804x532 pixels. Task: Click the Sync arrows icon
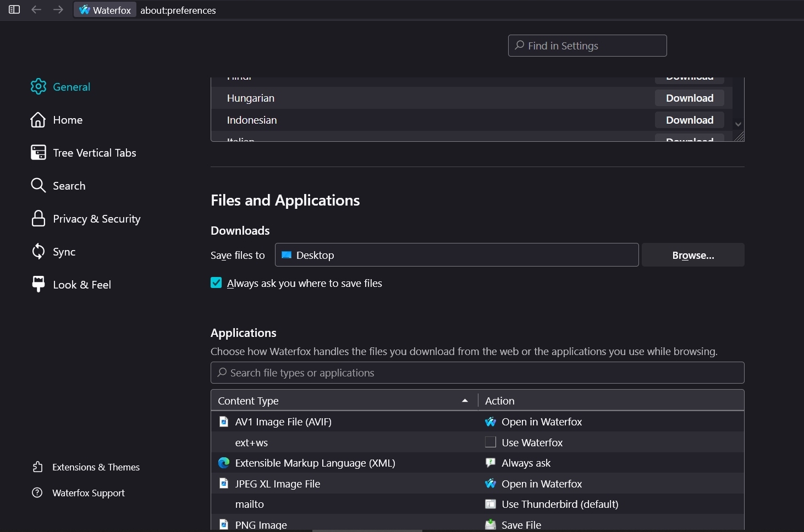coord(38,252)
